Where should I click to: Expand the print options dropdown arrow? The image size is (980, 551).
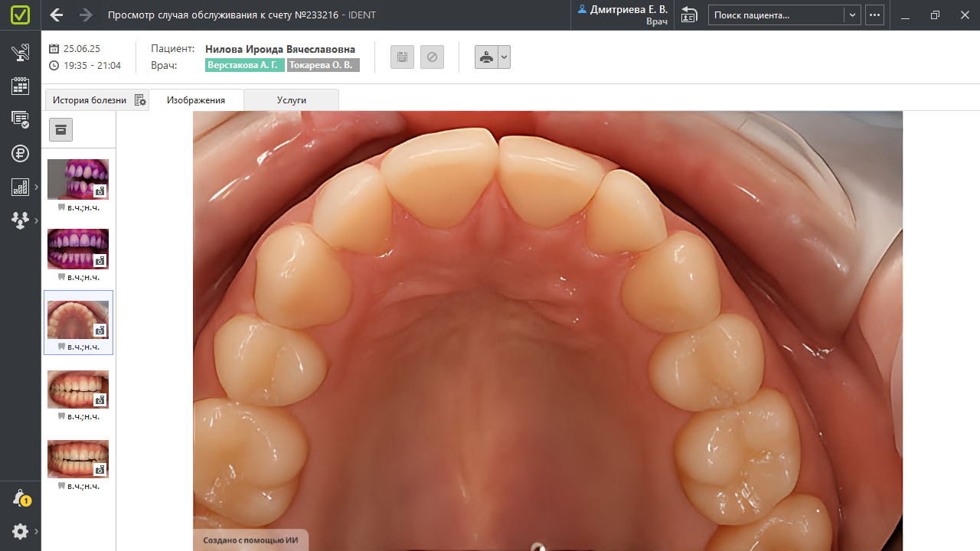pos(504,57)
